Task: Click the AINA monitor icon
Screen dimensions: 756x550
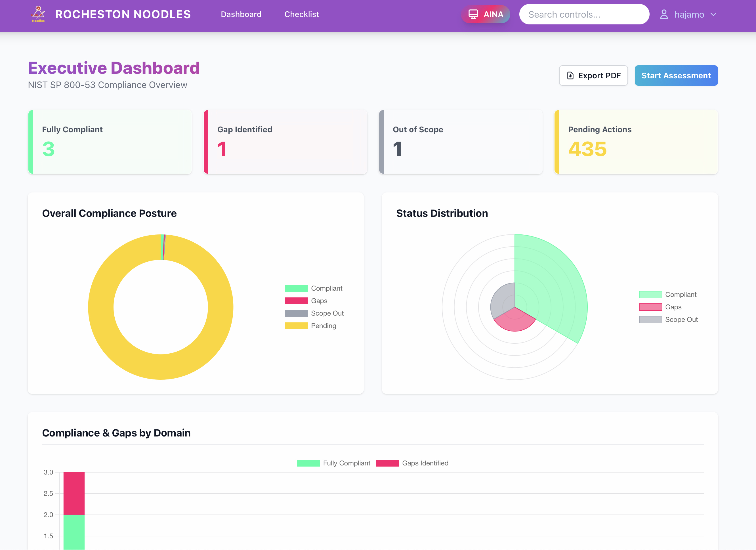Action: click(x=473, y=14)
